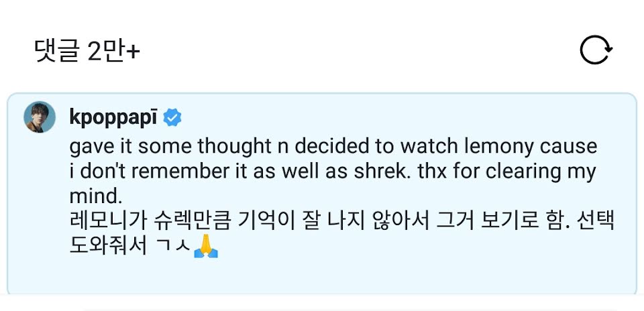Click the blue verified badge icon
Screen dimensions: 644x311
pos(172,119)
